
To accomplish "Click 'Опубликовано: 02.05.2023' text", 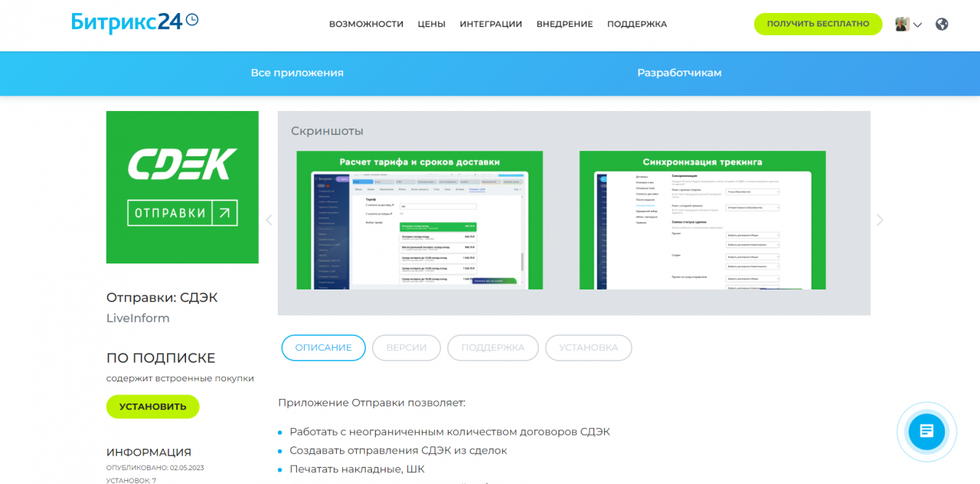I will [155, 468].
